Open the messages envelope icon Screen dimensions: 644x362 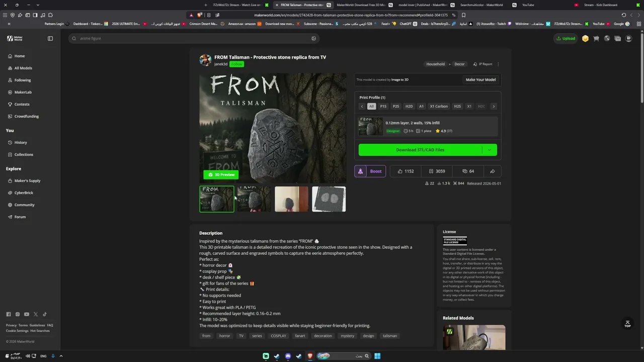(618, 38)
